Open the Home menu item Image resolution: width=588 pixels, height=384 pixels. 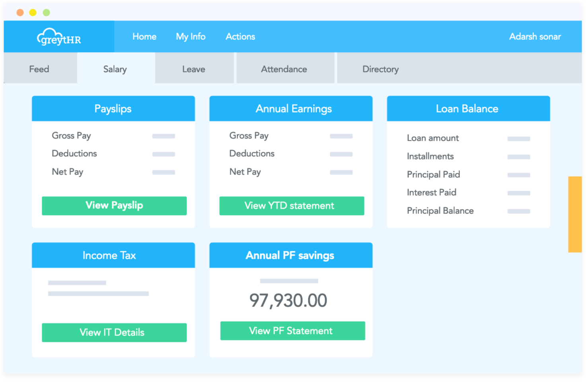[x=144, y=37]
